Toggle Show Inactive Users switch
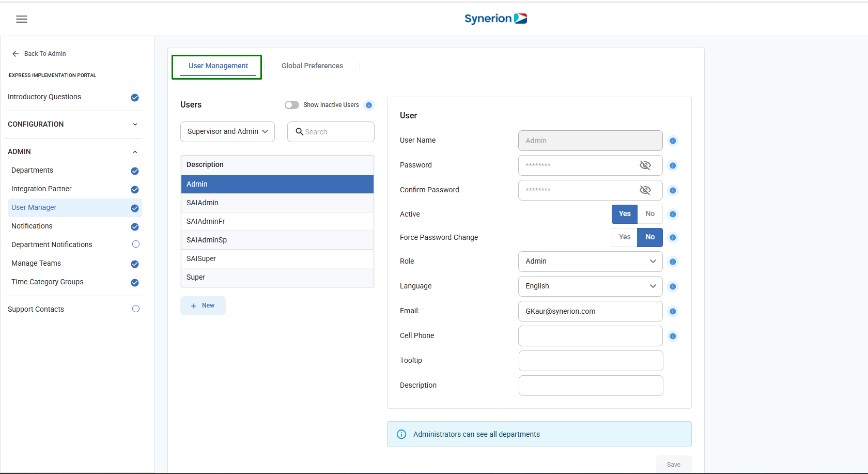This screenshot has height=474, width=868. coord(292,105)
